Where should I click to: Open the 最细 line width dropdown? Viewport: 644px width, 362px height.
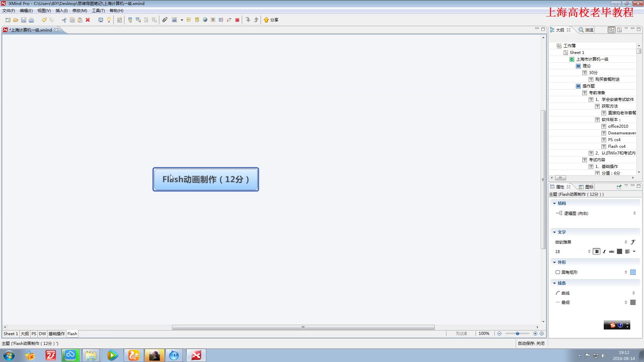click(x=591, y=302)
